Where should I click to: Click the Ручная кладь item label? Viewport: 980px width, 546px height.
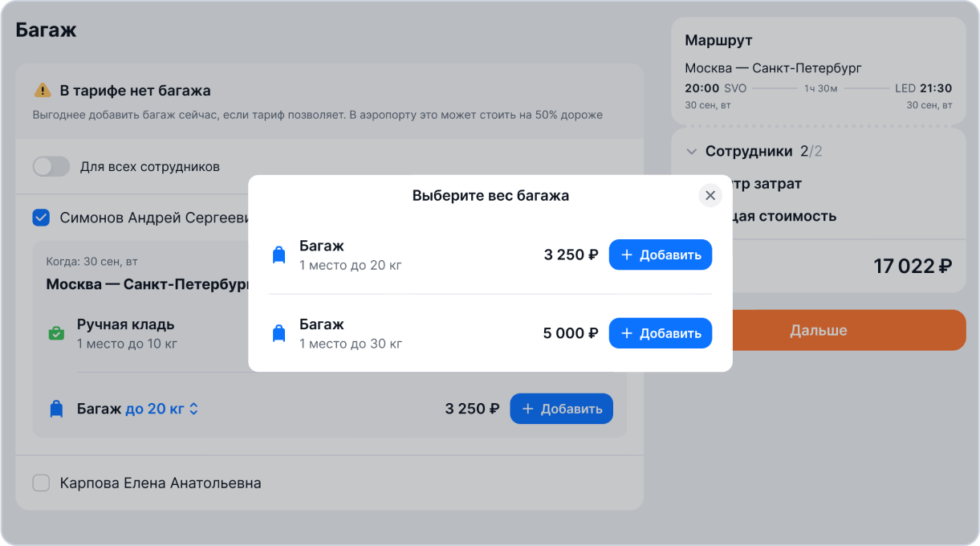pyautogui.click(x=126, y=324)
